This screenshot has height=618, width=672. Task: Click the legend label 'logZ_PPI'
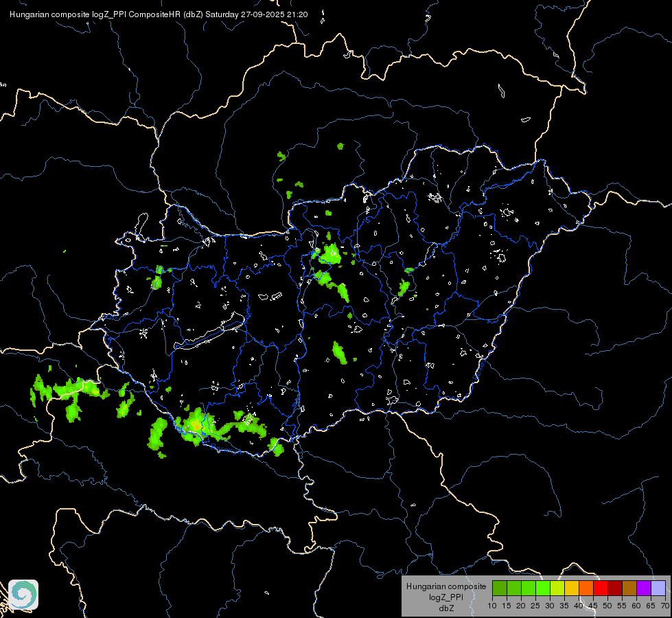tap(446, 597)
